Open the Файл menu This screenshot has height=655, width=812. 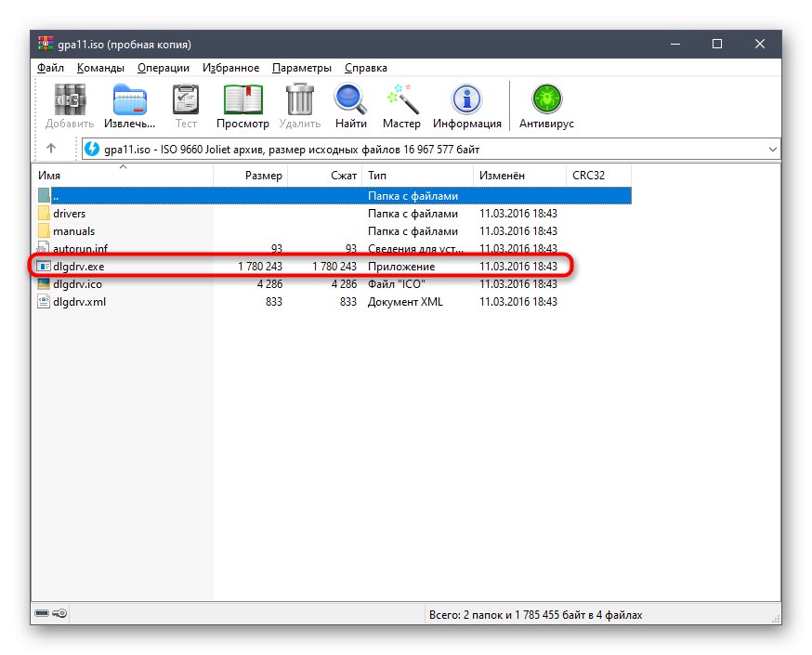point(50,68)
